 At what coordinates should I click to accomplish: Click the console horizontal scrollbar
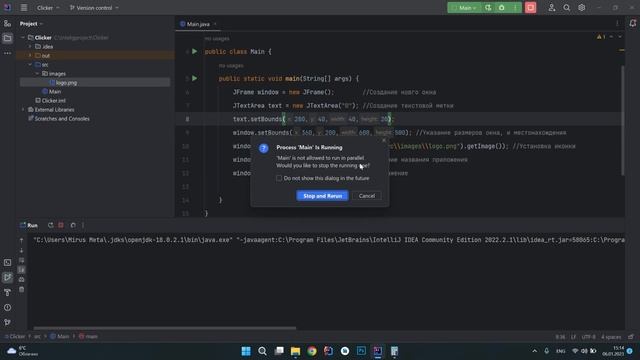click(x=165, y=328)
